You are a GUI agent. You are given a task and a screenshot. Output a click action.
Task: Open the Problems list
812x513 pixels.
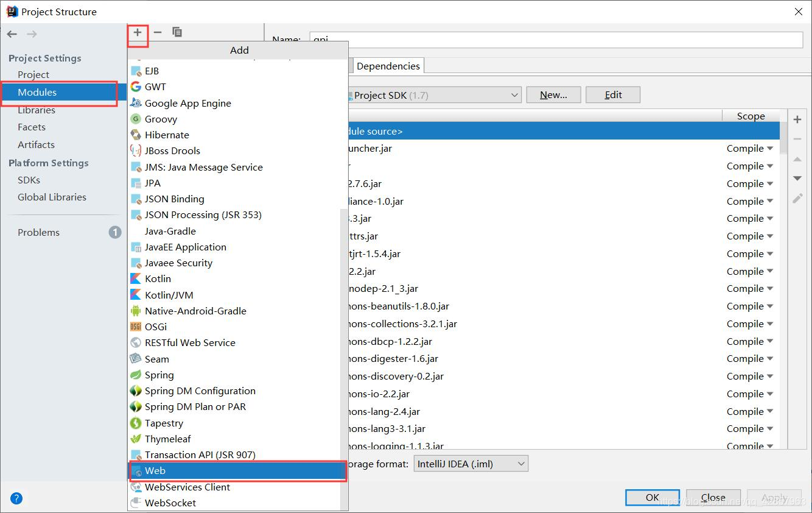click(x=38, y=232)
